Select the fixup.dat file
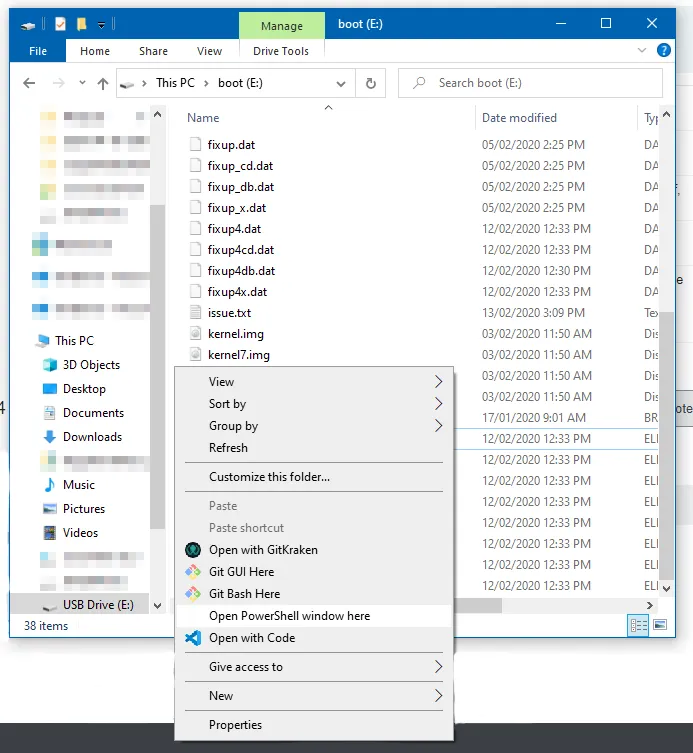Viewport: 693px width, 753px height. coord(231,145)
